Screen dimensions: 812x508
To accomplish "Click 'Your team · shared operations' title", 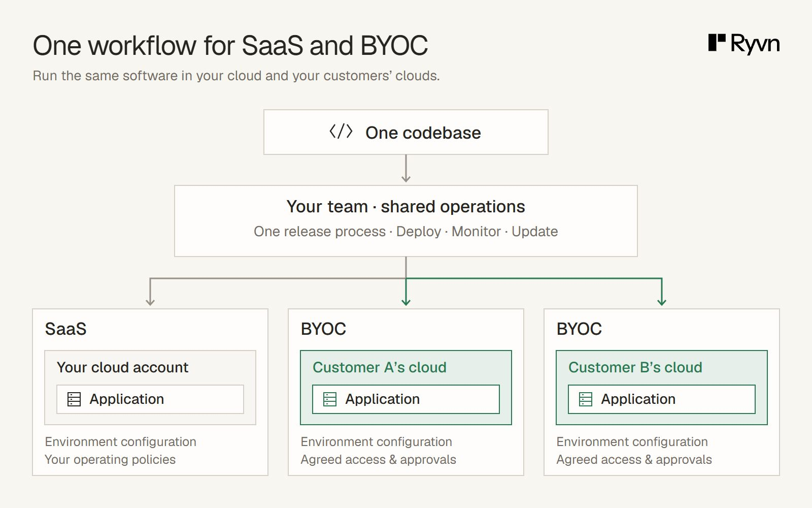I will tap(406, 207).
